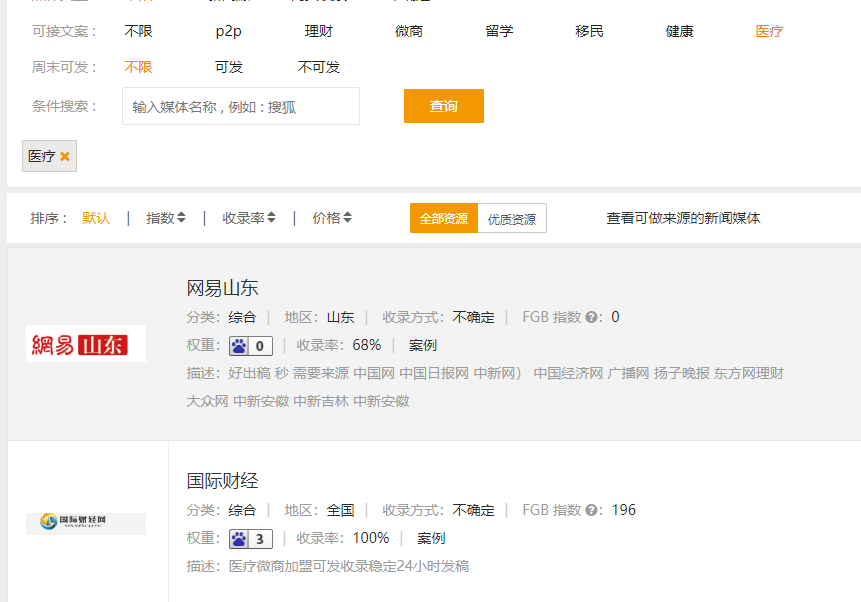
Task: Open 国际财经 media title
Action: [x=222, y=481]
